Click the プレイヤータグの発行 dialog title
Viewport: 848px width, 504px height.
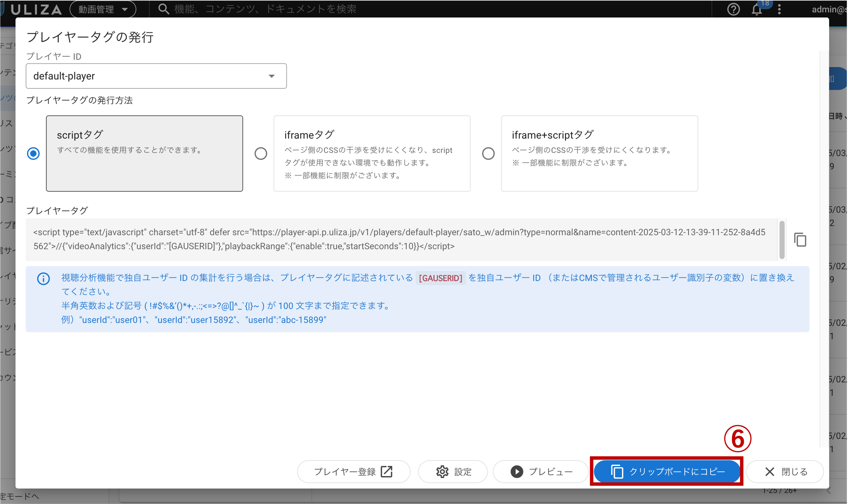90,37
